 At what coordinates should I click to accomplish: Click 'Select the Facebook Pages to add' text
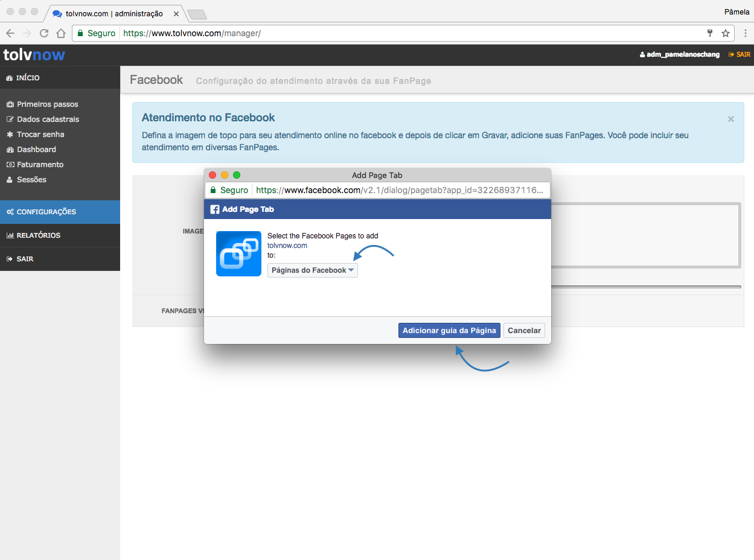(323, 236)
